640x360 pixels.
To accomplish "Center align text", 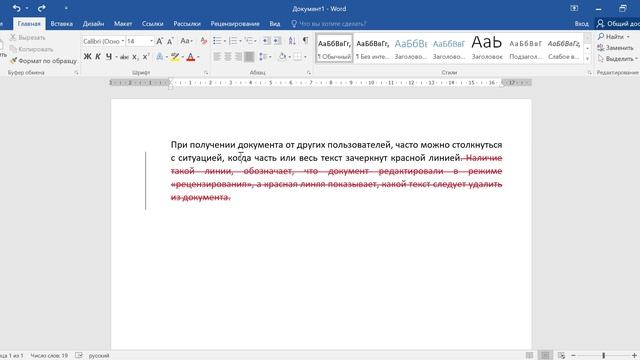I will click(x=228, y=57).
